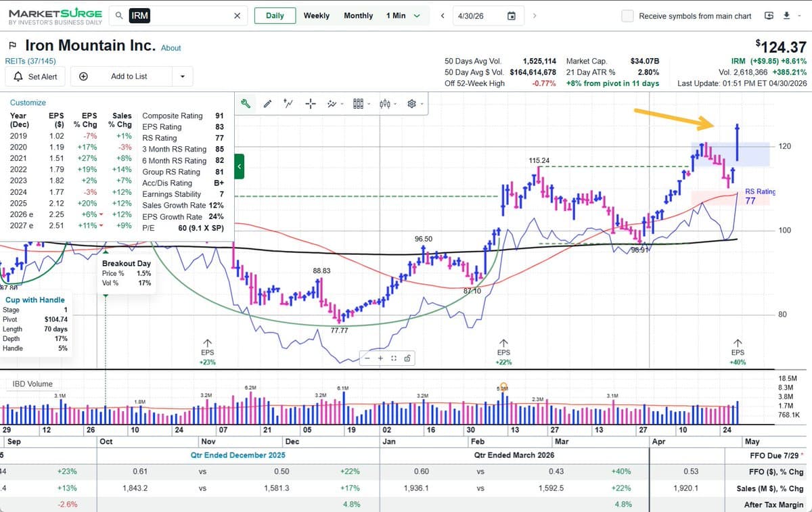Screen dimensions: 812x512
Task: Switch to Daily chart tab
Action: [x=275, y=16]
